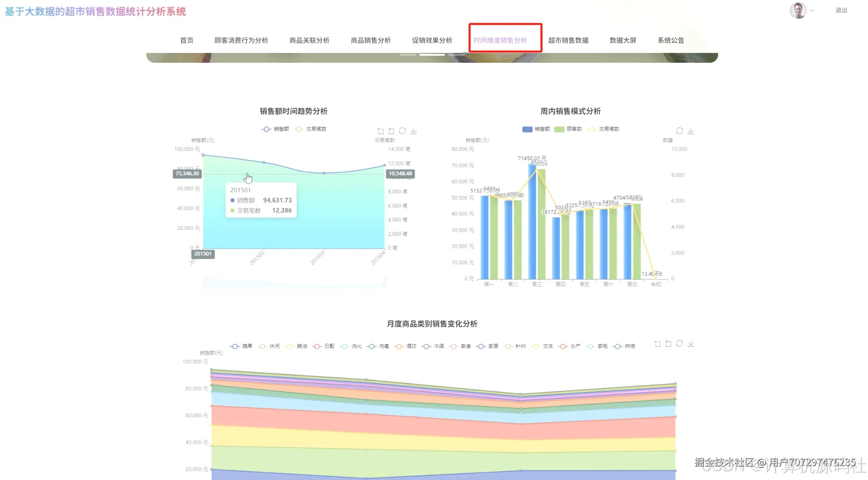Click zoom-reset icon in sales trend chart
This screenshot has width=868, height=480.
[391, 131]
